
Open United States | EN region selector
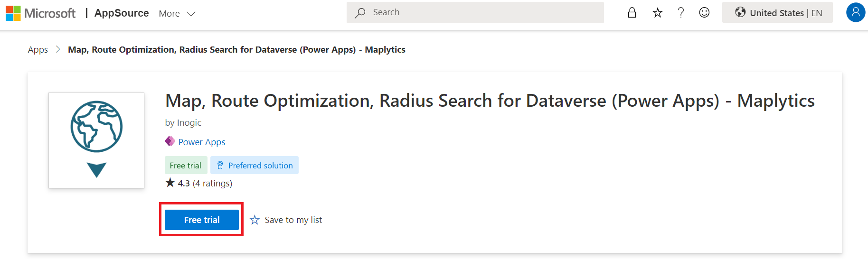coord(777,13)
